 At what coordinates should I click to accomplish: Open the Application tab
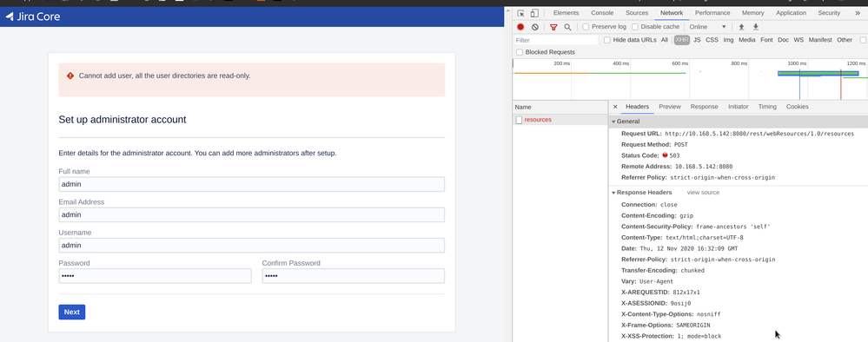[x=791, y=13]
